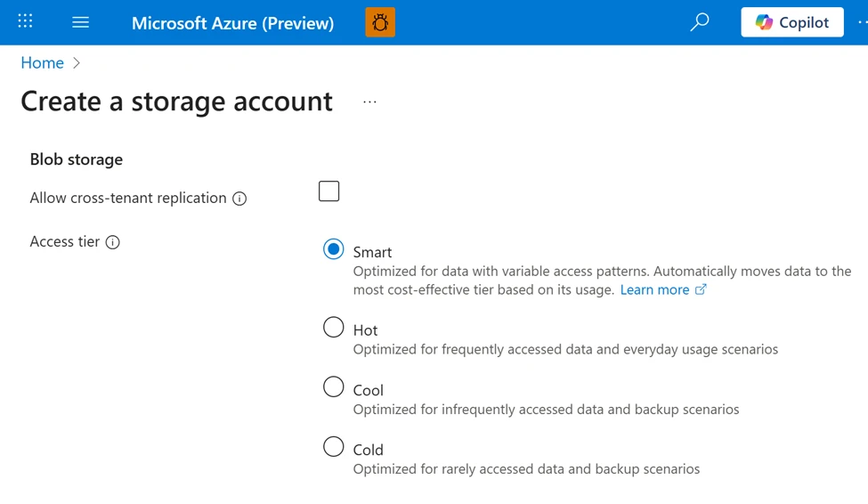Open search with the magnifier icon
The image size is (868, 504).
[x=700, y=22]
